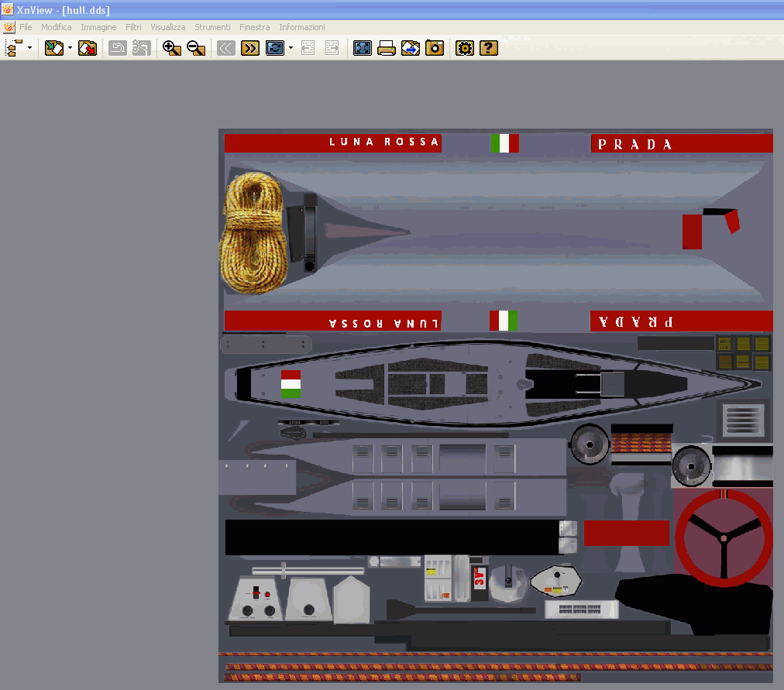Click the upright LUNA ROSSA text
Viewport: 784px width, 690px height.
coord(384,142)
